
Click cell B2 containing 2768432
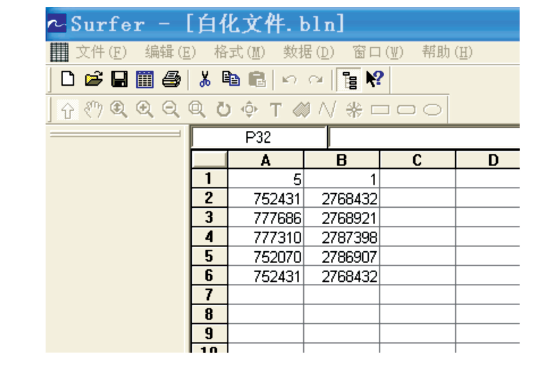341,198
